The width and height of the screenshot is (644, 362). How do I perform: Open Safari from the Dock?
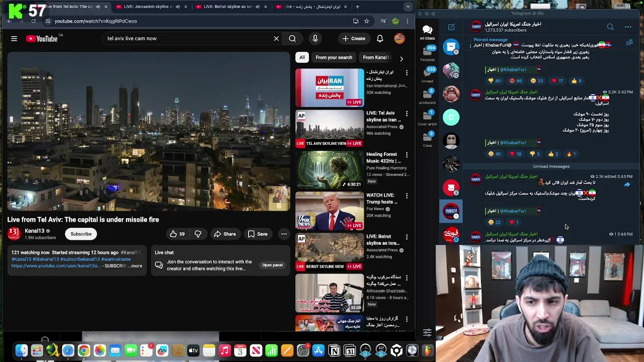pyautogui.click(x=68, y=350)
